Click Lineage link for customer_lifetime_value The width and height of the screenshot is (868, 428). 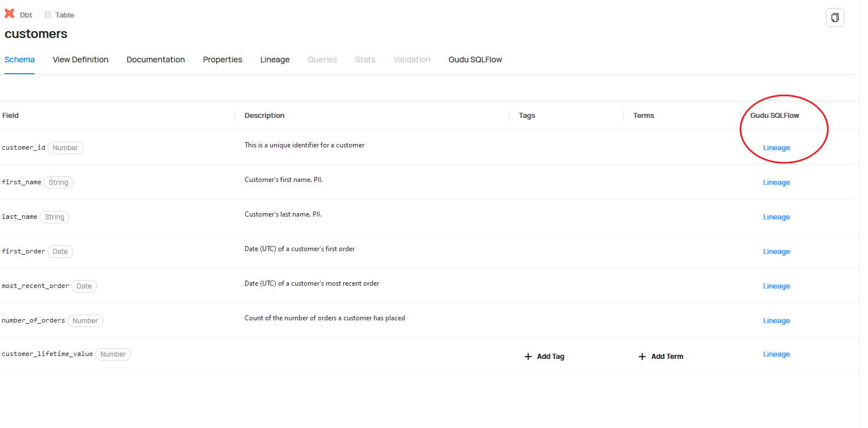coord(776,354)
